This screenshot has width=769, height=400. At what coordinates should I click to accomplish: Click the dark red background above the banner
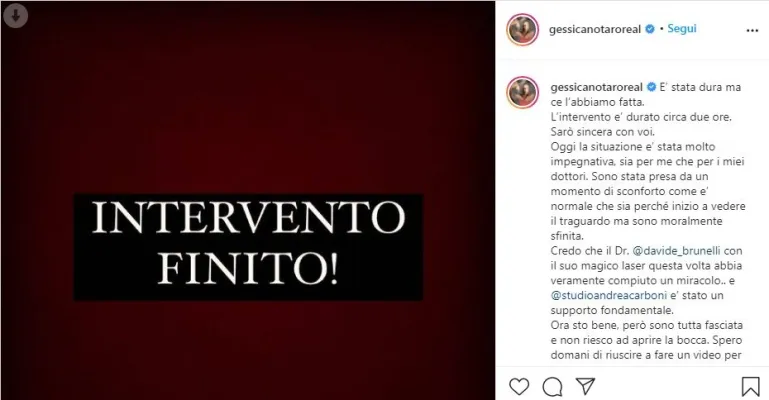(248, 98)
